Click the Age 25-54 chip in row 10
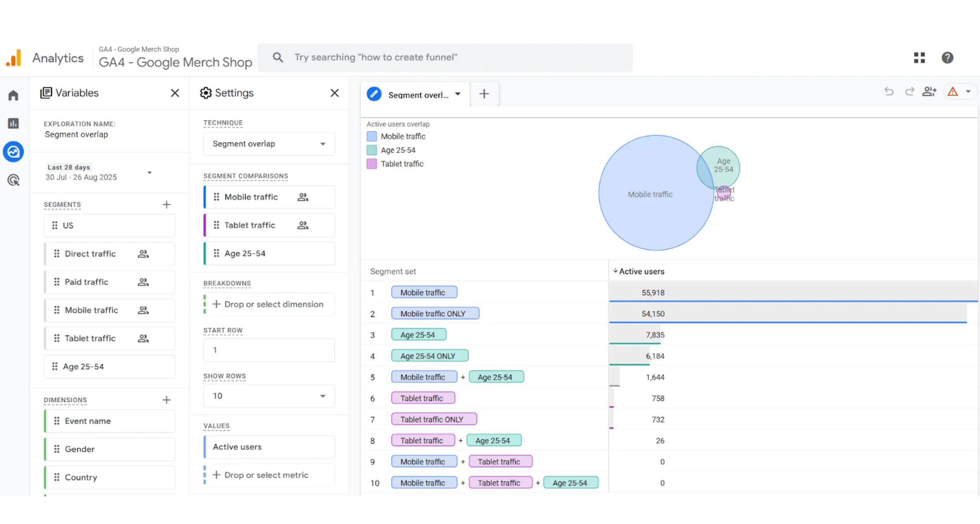 click(571, 483)
